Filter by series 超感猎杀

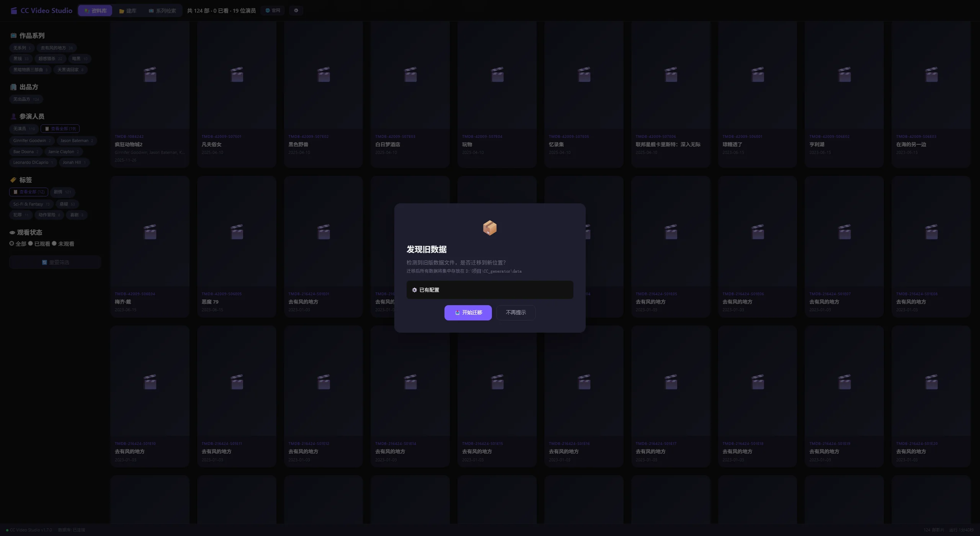point(50,59)
